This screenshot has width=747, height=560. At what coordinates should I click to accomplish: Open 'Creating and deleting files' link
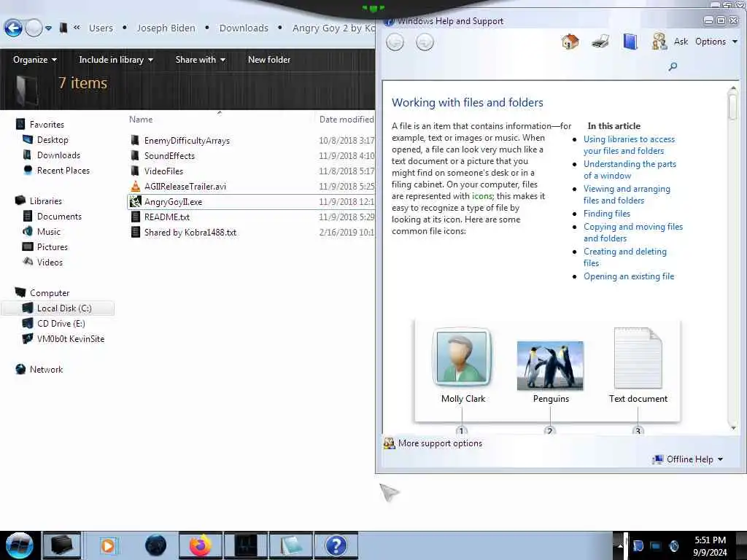tap(624, 257)
